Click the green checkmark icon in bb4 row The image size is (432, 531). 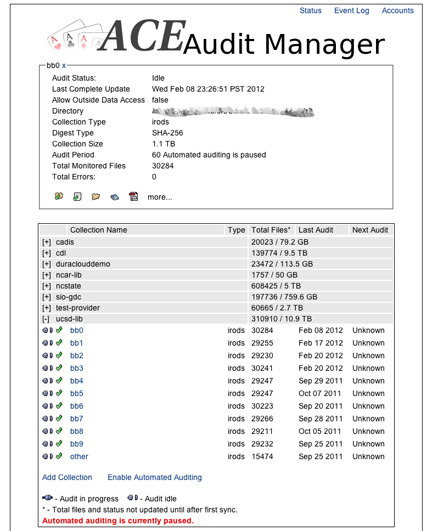click(59, 380)
